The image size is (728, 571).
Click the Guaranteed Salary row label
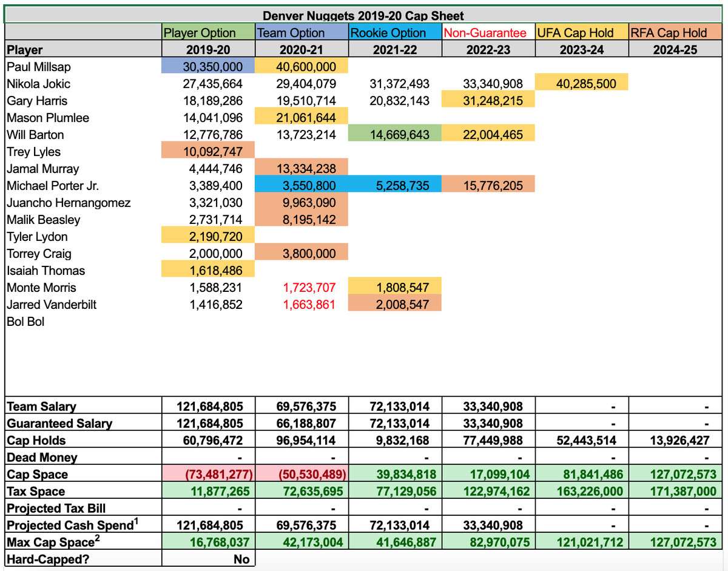pos(84,423)
